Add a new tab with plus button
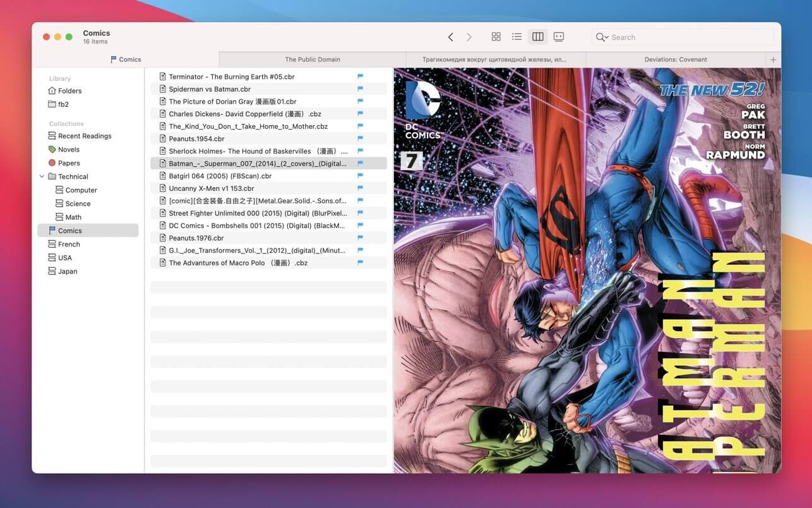The width and height of the screenshot is (812, 508). pos(773,60)
